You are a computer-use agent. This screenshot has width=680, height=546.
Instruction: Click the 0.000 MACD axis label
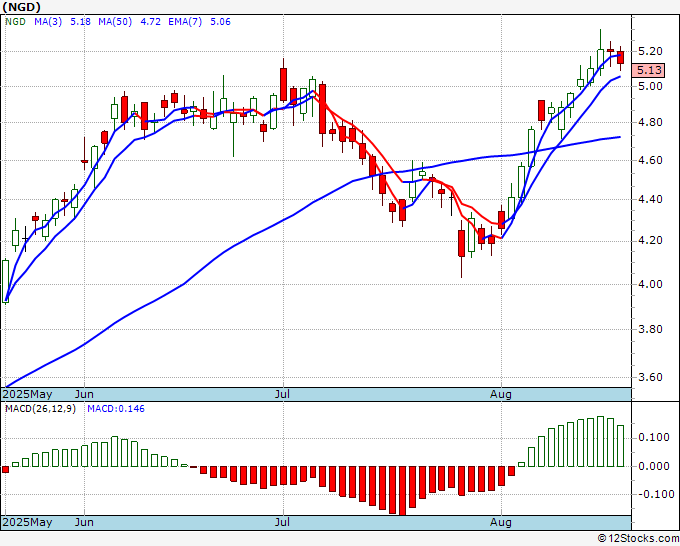[x=654, y=466]
